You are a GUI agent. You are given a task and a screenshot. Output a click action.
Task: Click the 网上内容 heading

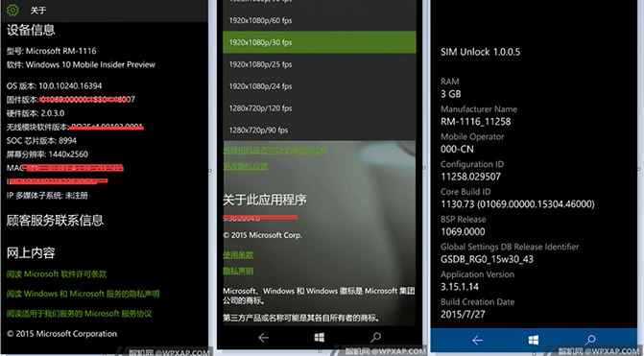[31, 253]
